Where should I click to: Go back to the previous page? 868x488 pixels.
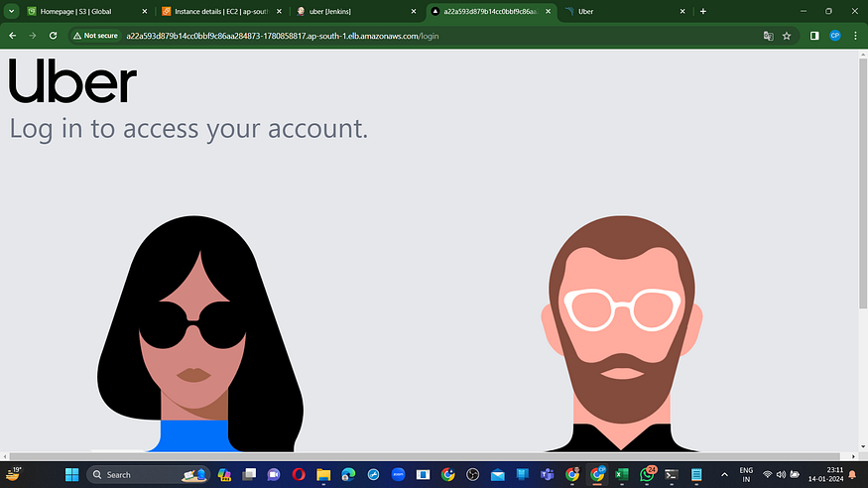12,36
